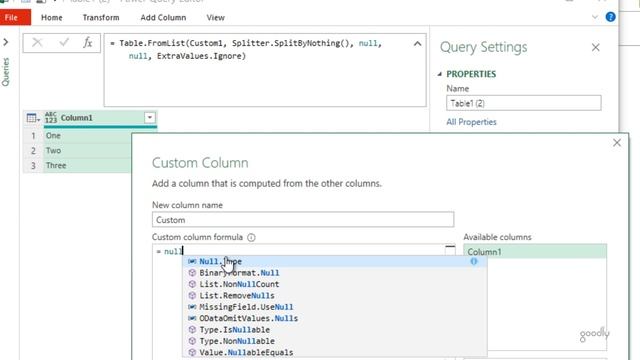The image size is (640, 360).
Task: Open the Add Column tab
Action: pyautogui.click(x=163, y=18)
